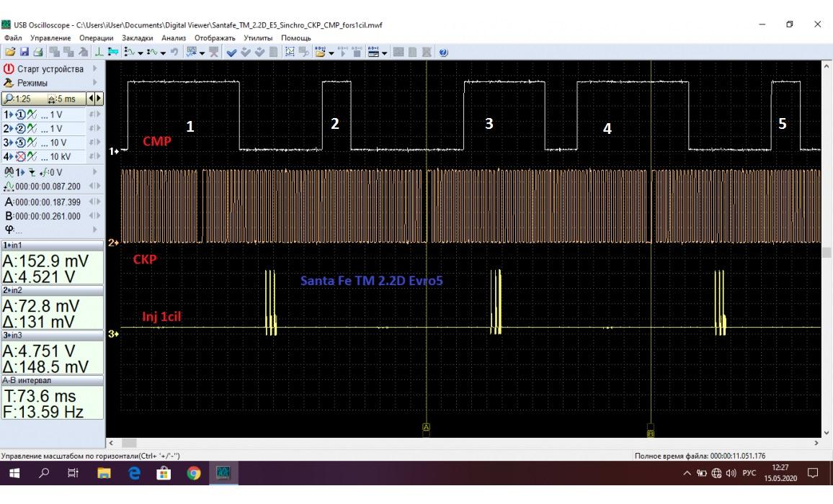Open the Анализ menu
Viewport: 833px width, 504px height.
click(174, 37)
